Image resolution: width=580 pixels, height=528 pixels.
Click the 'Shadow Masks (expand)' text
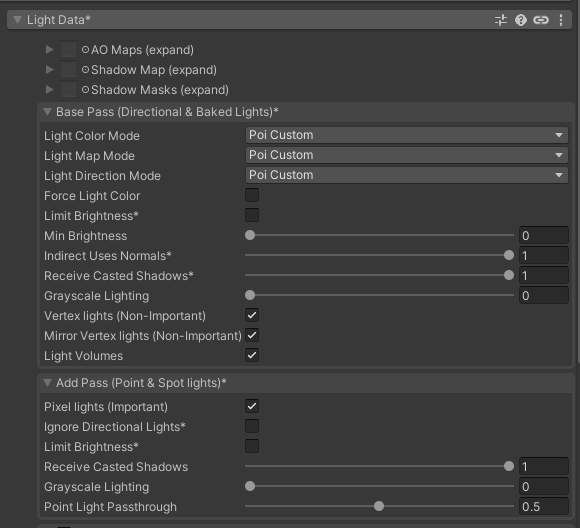(x=160, y=90)
